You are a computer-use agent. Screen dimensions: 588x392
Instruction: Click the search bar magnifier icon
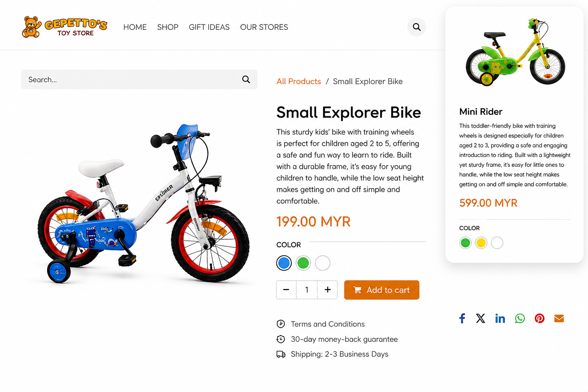click(246, 79)
